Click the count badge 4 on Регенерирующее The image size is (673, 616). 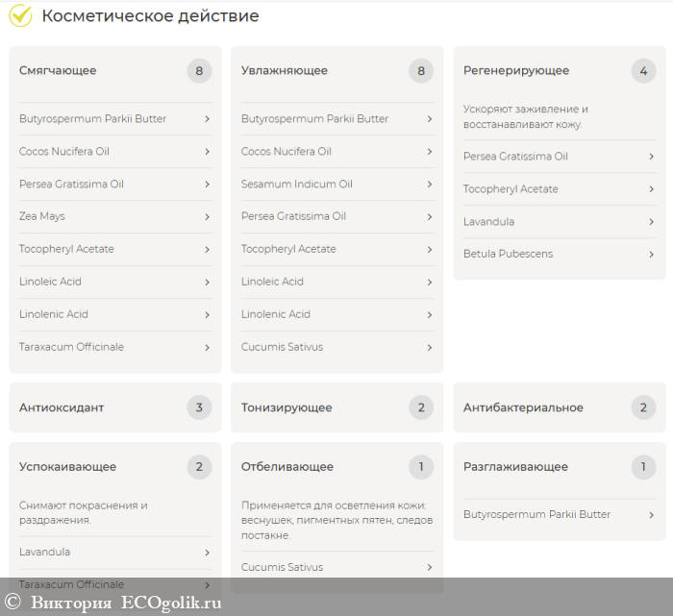(643, 71)
